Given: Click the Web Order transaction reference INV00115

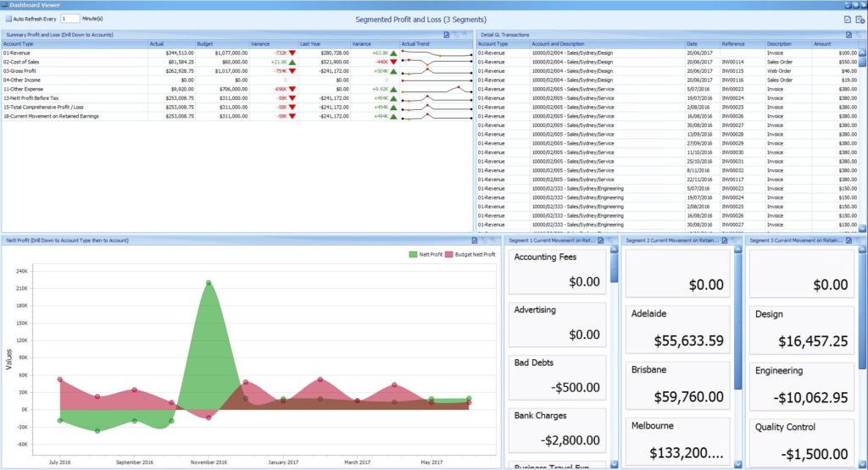Looking at the screenshot, I should 732,71.
